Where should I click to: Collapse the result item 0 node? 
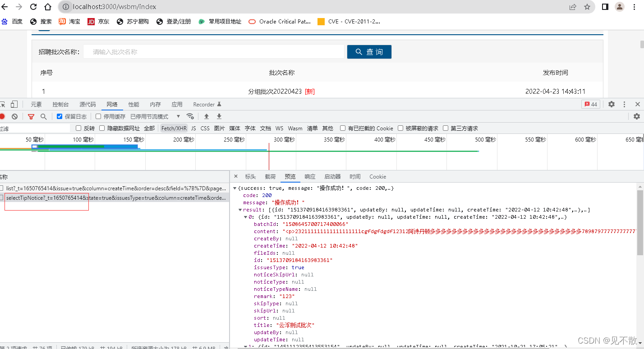coord(245,217)
